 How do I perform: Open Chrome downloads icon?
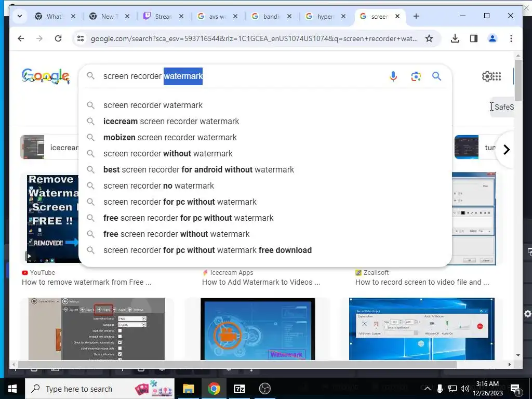pyautogui.click(x=455, y=38)
